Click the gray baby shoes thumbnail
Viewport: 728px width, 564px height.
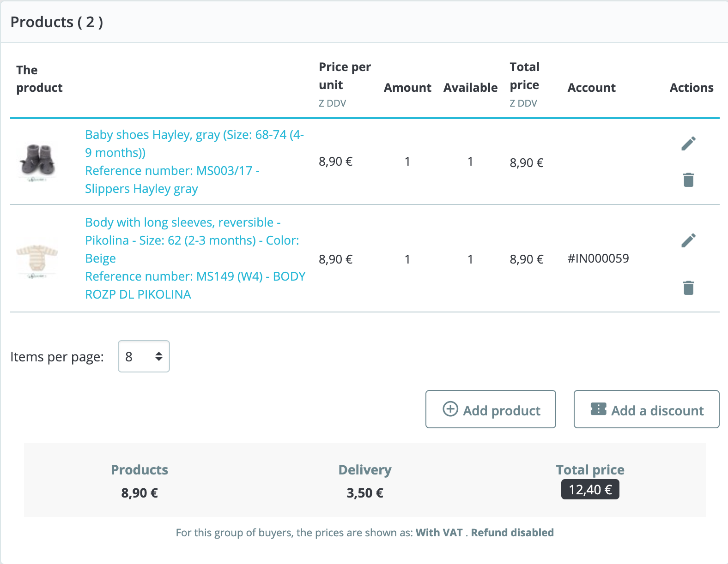tap(37, 162)
